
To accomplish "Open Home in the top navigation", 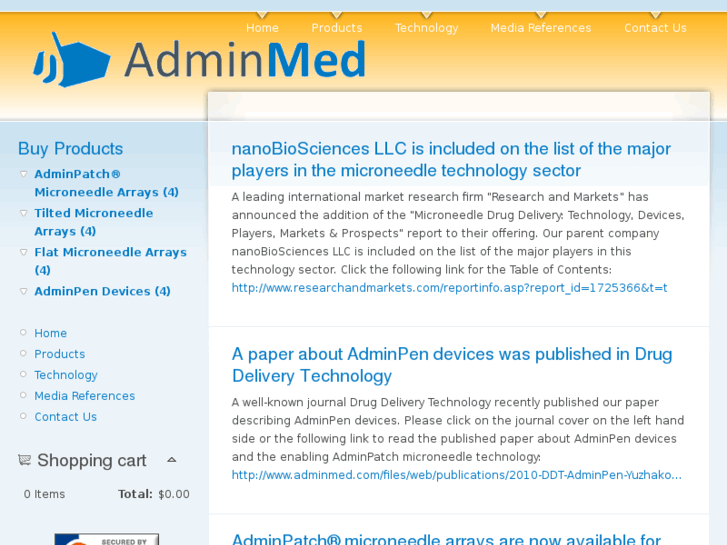I will (262, 28).
